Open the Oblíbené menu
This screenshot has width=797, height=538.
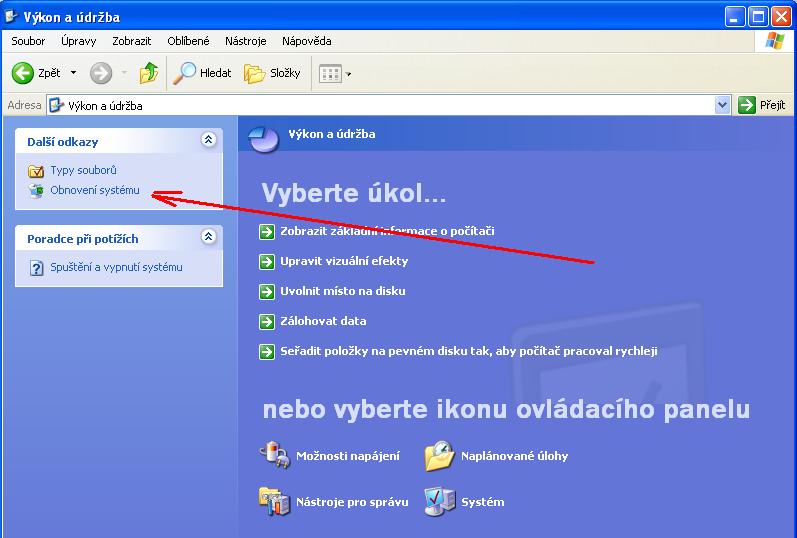[188, 41]
